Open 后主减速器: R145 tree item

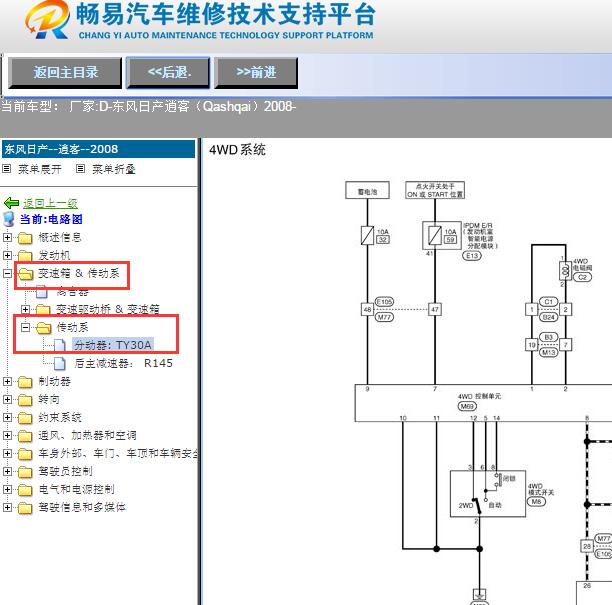click(123, 363)
